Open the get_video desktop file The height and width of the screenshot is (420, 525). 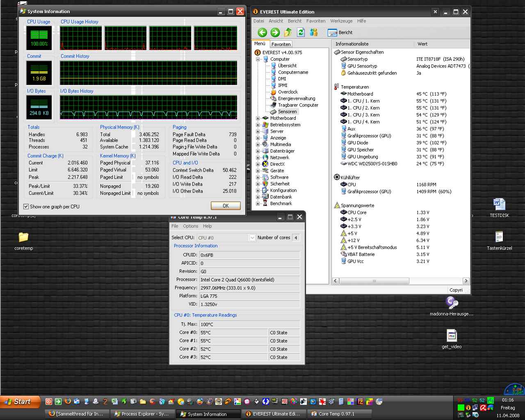[452, 336]
